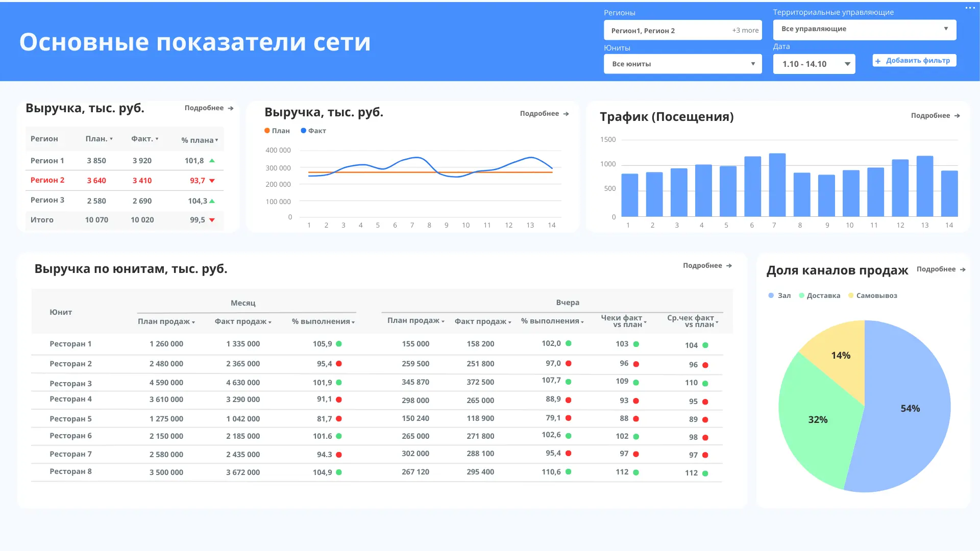Click the plus icon on Добавить фильтр
Screen dimensions: 980x551
(879, 60)
